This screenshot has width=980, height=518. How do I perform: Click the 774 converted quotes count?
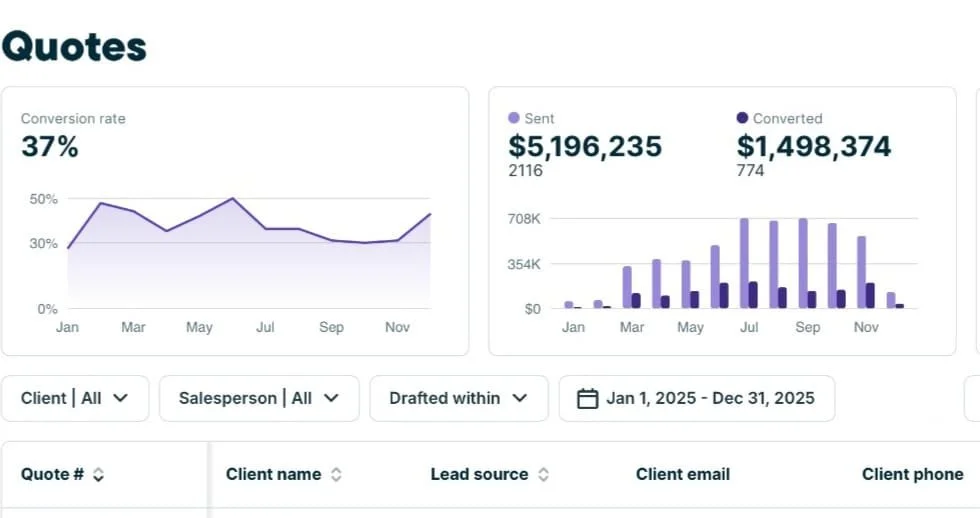coord(750,171)
